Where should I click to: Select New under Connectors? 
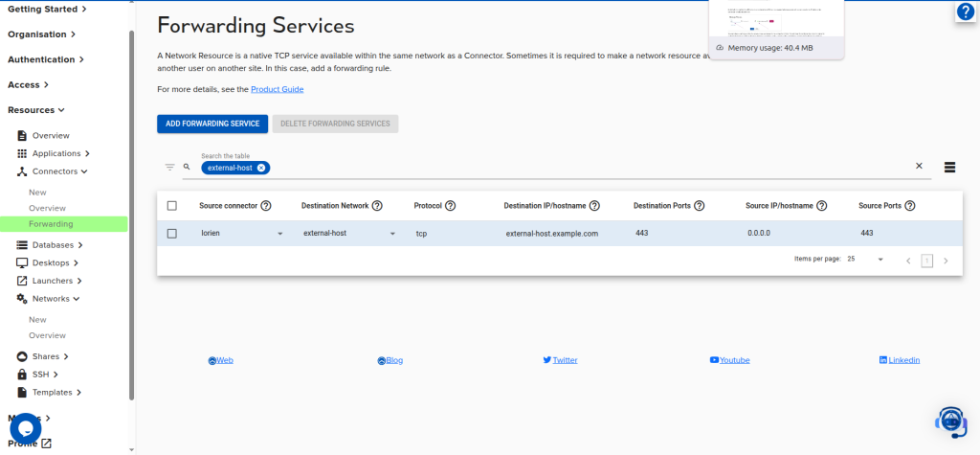(37, 193)
